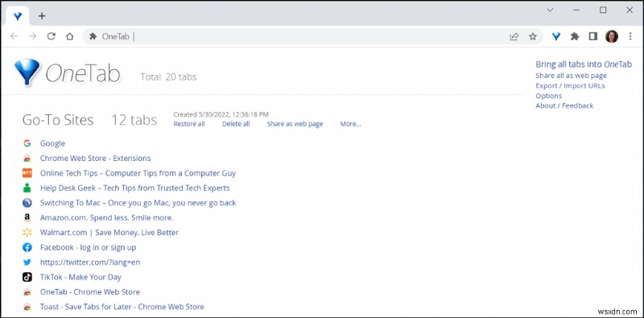Open OneTab - Chrome Web Store link
644x318 pixels.
[x=90, y=291]
